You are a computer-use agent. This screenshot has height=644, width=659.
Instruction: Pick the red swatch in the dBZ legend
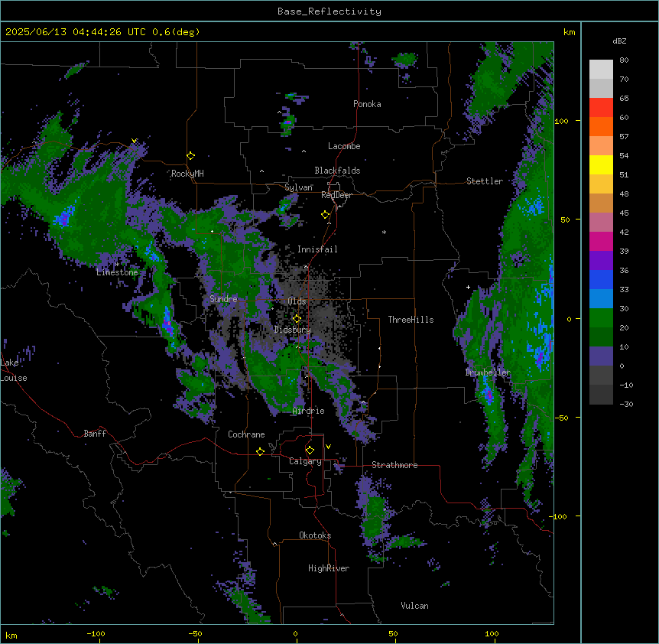click(601, 108)
